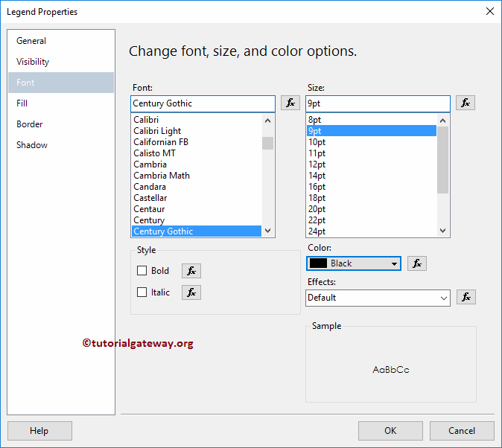Choose 10pt size

(x=372, y=142)
